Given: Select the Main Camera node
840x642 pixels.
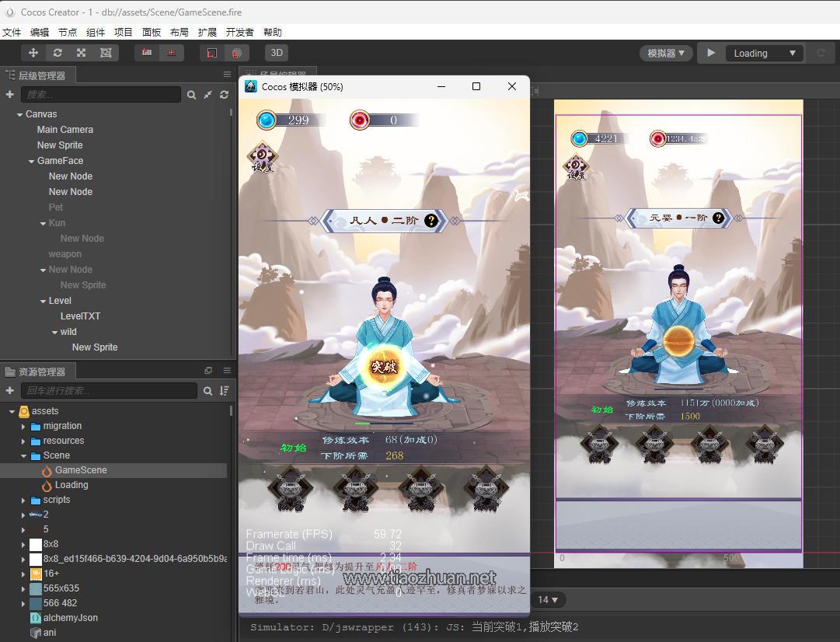Looking at the screenshot, I should [x=64, y=130].
